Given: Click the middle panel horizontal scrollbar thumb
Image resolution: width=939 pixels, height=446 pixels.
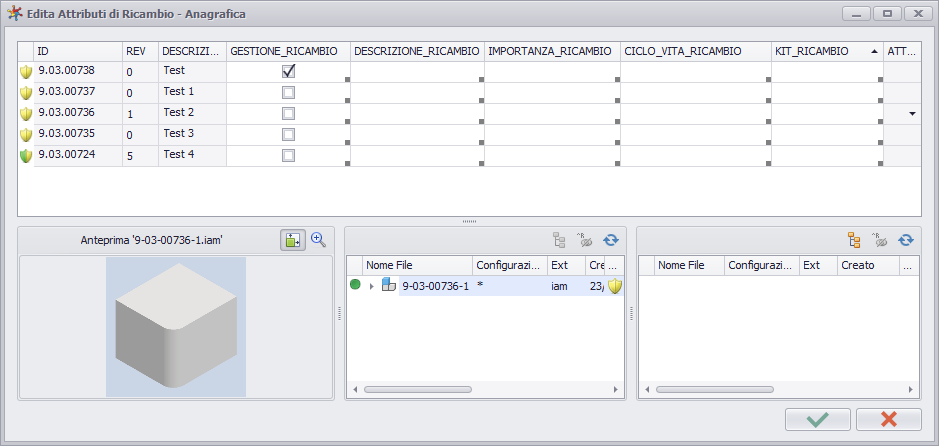Looking at the screenshot, I should (x=417, y=389).
